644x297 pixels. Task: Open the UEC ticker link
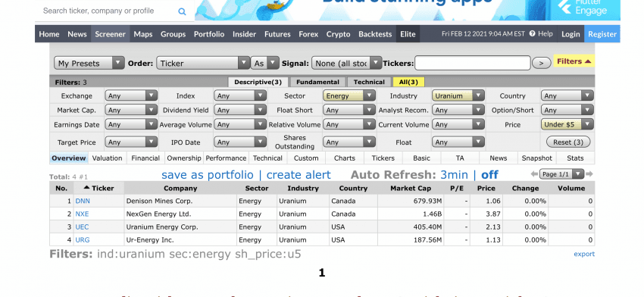(x=82, y=227)
